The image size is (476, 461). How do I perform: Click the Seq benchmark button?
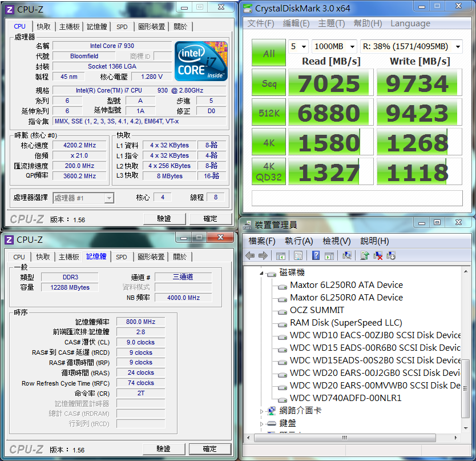tap(269, 82)
